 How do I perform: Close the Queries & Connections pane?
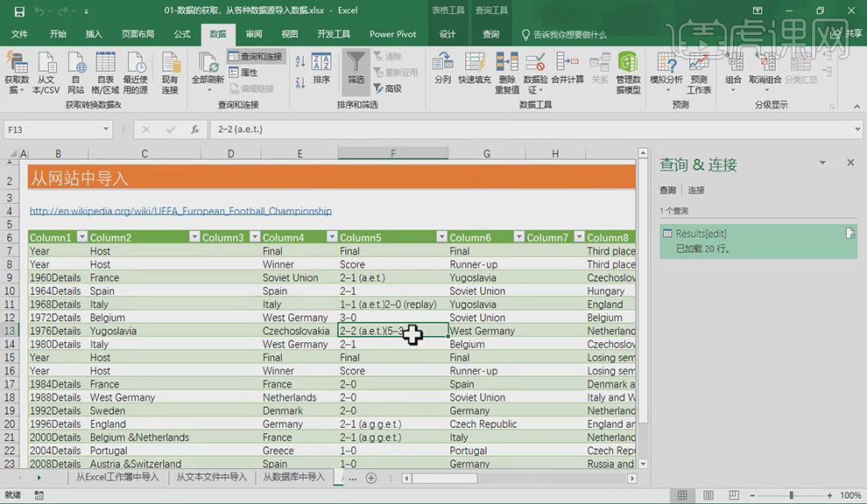[x=850, y=163]
